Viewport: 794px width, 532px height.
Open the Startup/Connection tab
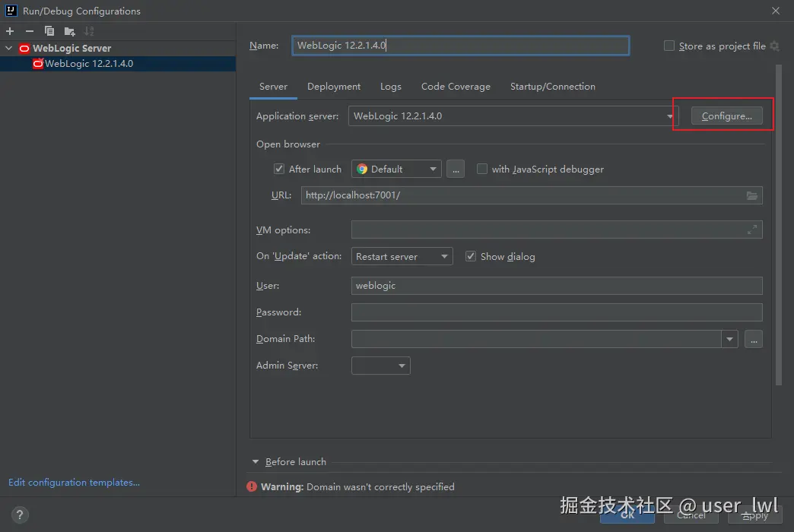552,87
